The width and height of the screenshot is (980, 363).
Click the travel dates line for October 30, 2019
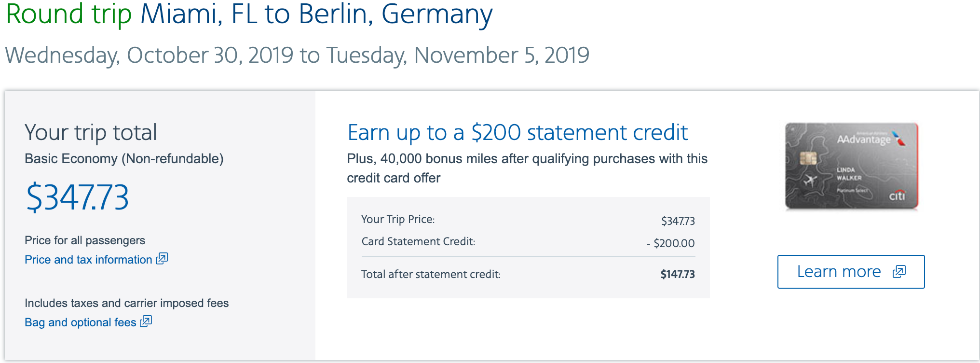pos(297,55)
